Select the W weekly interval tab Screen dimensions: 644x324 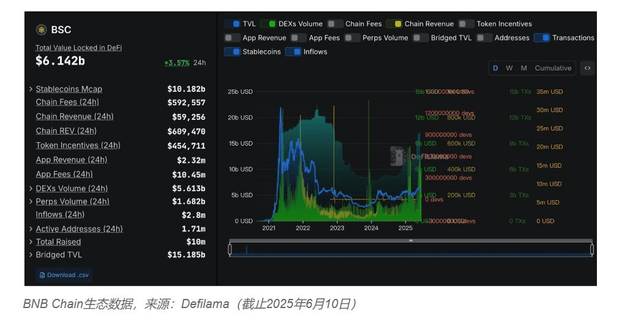tap(509, 68)
